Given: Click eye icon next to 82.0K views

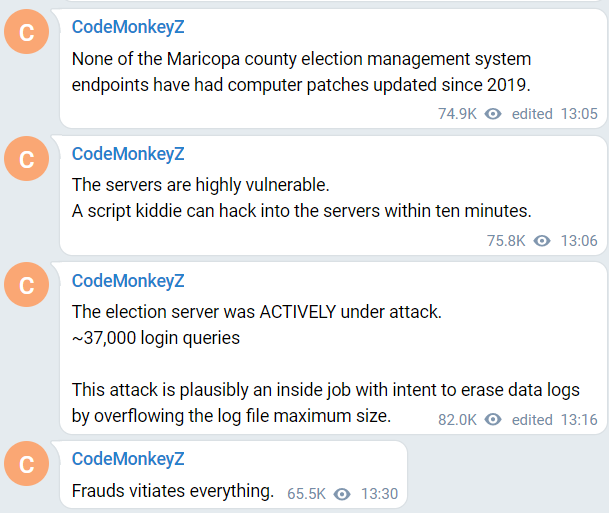Looking at the screenshot, I should click(493, 419).
